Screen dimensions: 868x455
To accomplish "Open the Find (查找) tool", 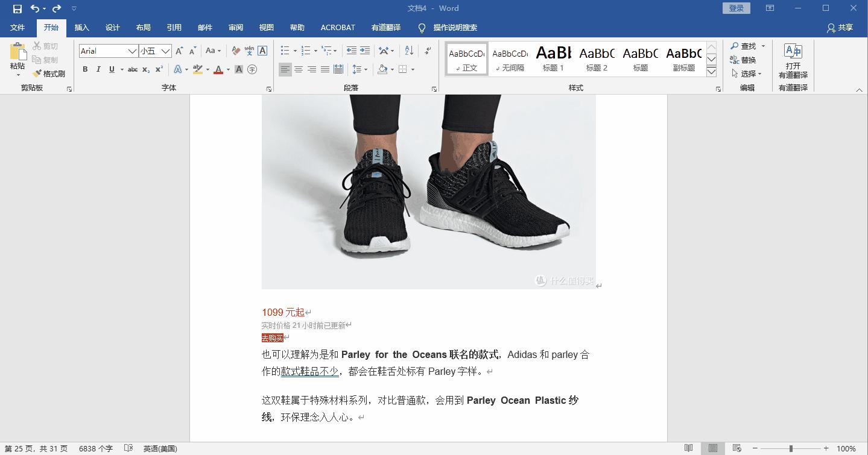I will tap(746, 46).
